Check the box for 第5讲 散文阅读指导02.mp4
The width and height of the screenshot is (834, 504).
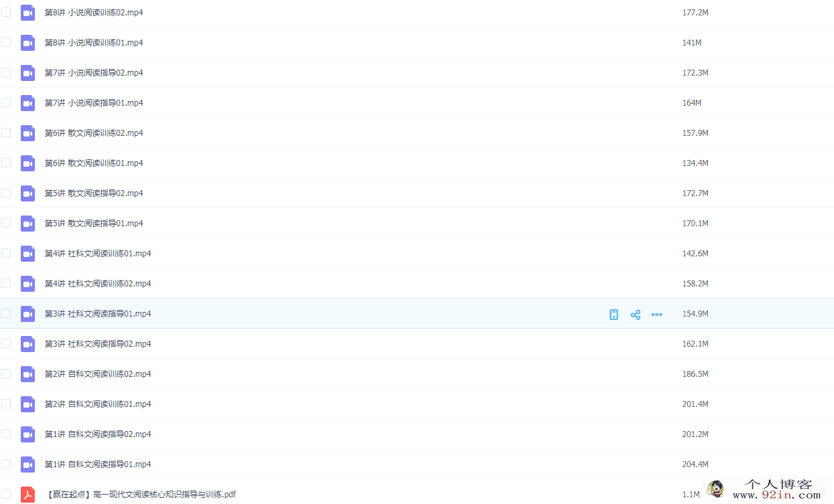click(x=6, y=193)
